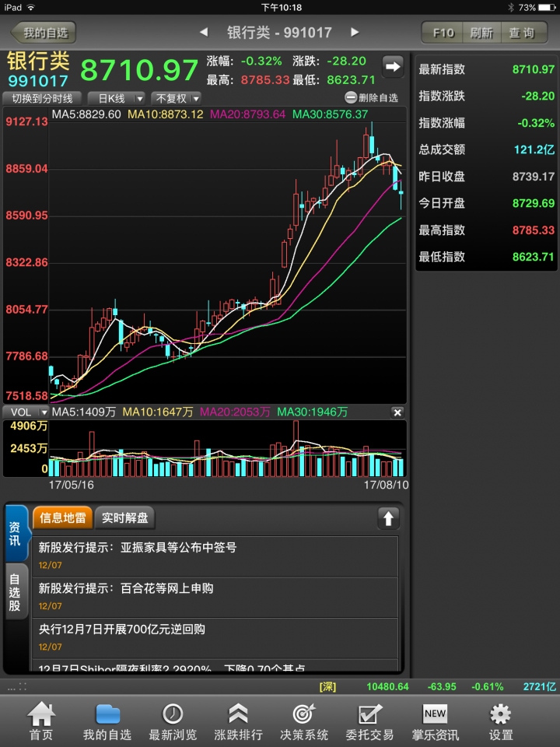Tap the MA5:8829.60 label
Screen dimensions: 560x747
tap(86, 114)
